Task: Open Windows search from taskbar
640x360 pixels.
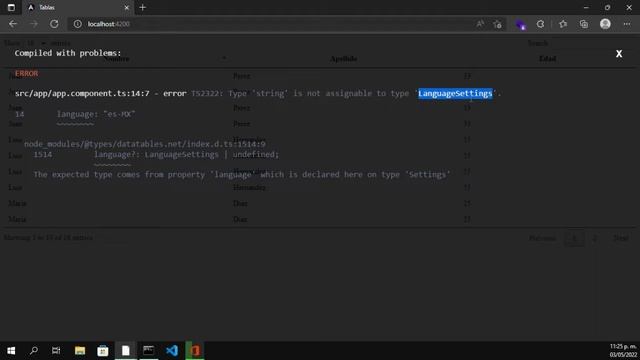Action: pyautogui.click(x=34, y=351)
